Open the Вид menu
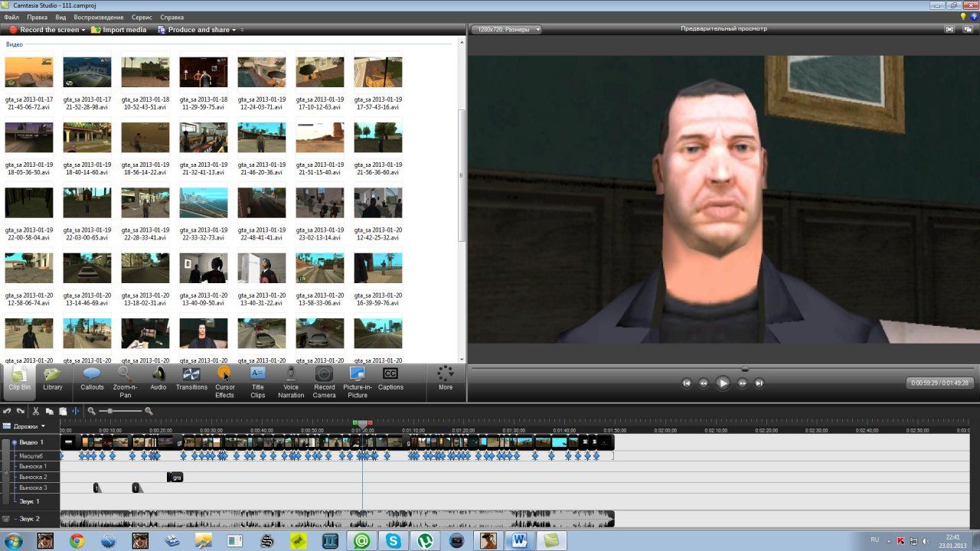The width and height of the screenshot is (980, 551). 60,17
